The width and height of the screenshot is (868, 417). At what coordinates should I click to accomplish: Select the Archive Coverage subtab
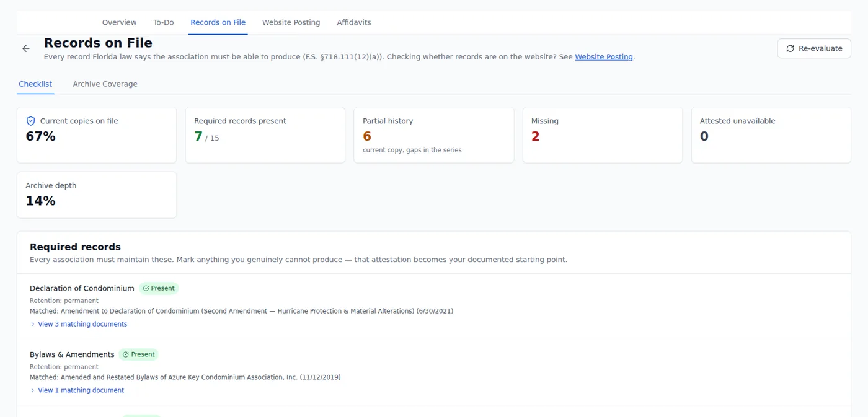pyautogui.click(x=105, y=84)
